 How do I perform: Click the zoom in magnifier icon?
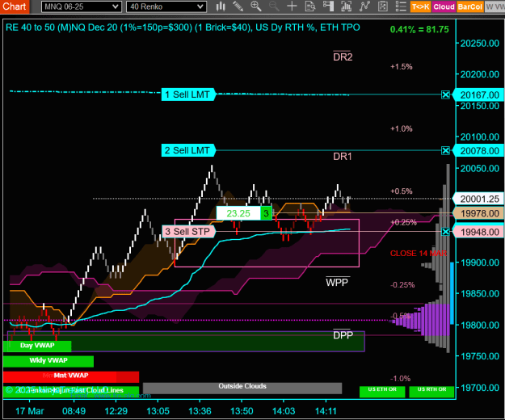(x=256, y=6)
